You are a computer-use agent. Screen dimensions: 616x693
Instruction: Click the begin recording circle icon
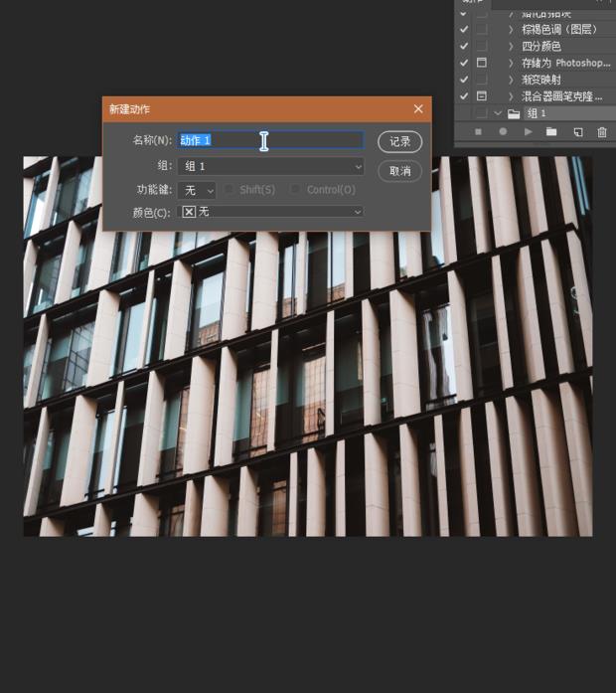[x=503, y=131]
